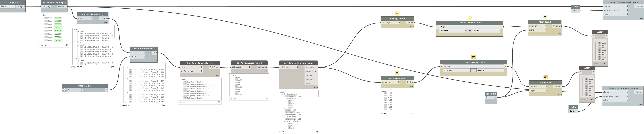Click the Elements output of All Elements of Category
The height and width of the screenshot is (134, 644).
click(x=62, y=6)
